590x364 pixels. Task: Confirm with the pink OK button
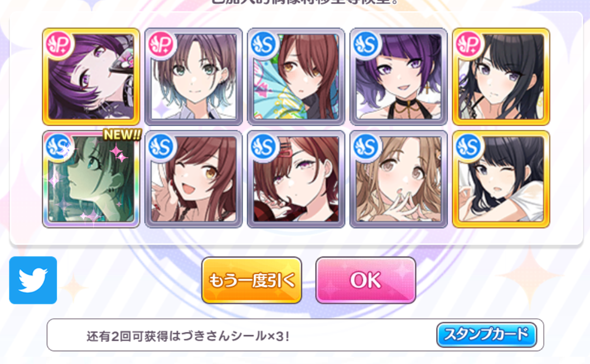point(365,280)
